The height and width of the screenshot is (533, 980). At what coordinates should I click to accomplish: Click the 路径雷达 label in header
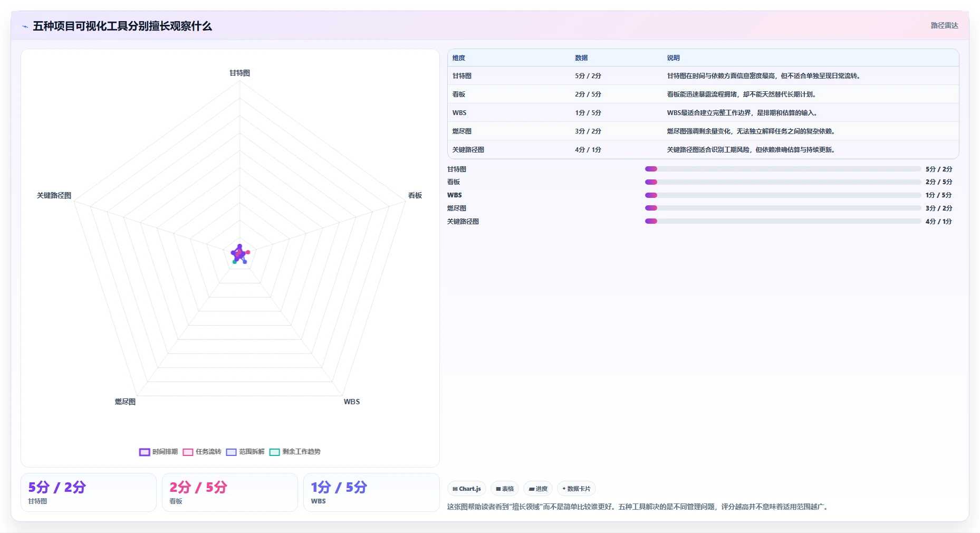tap(944, 25)
